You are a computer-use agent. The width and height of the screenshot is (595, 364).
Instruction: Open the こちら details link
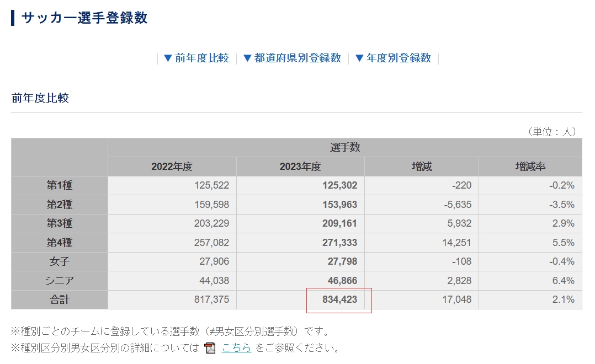click(236, 348)
